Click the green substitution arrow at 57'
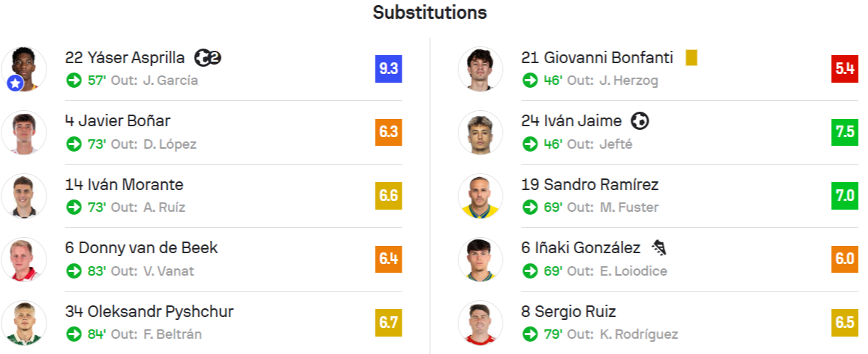The width and height of the screenshot is (868, 354). [x=73, y=81]
